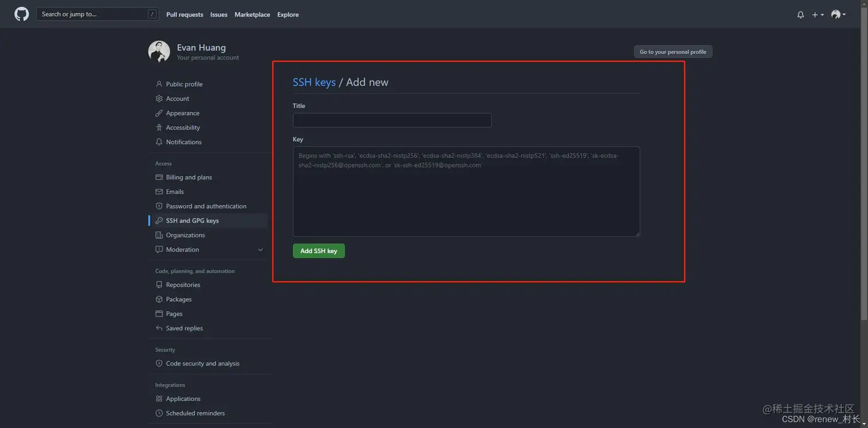Open the notifications bell icon
This screenshot has height=428, width=868.
pyautogui.click(x=800, y=15)
